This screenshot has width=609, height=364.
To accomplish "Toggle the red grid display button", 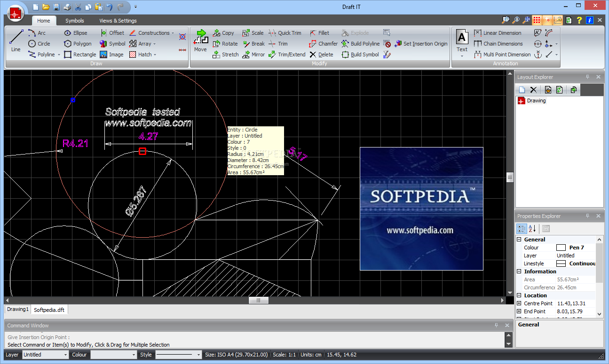I will (537, 20).
